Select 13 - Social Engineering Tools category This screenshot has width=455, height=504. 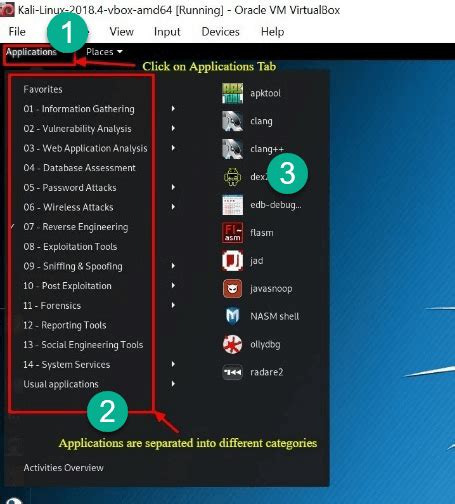[x=83, y=345]
